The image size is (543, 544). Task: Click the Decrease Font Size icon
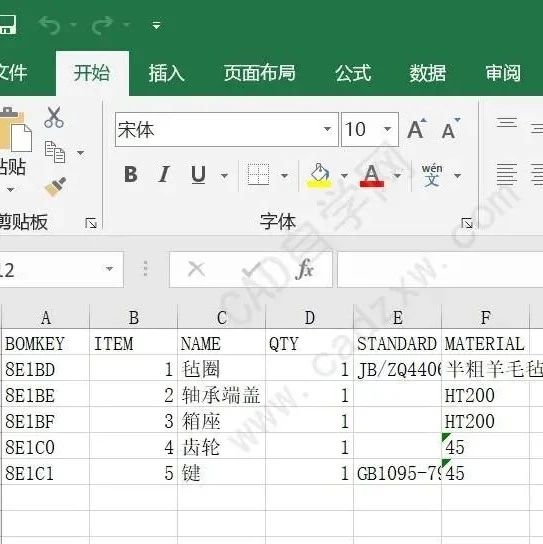tap(450, 129)
